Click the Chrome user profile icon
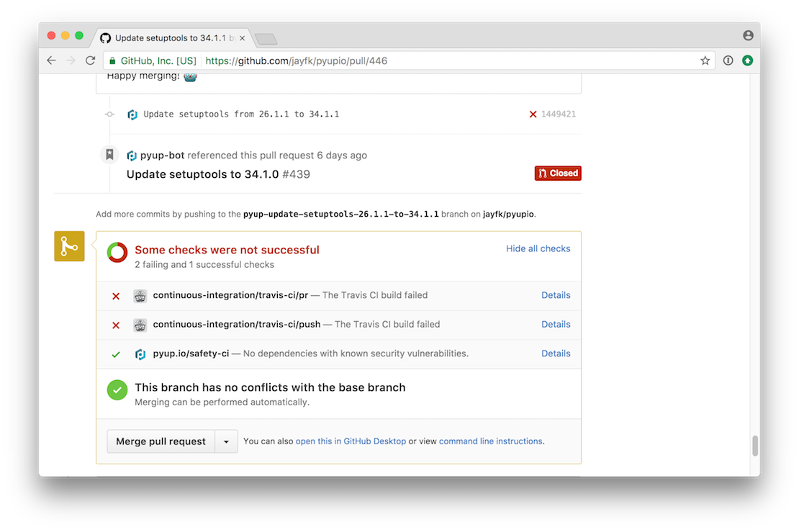This screenshot has height=532, width=799. (748, 35)
